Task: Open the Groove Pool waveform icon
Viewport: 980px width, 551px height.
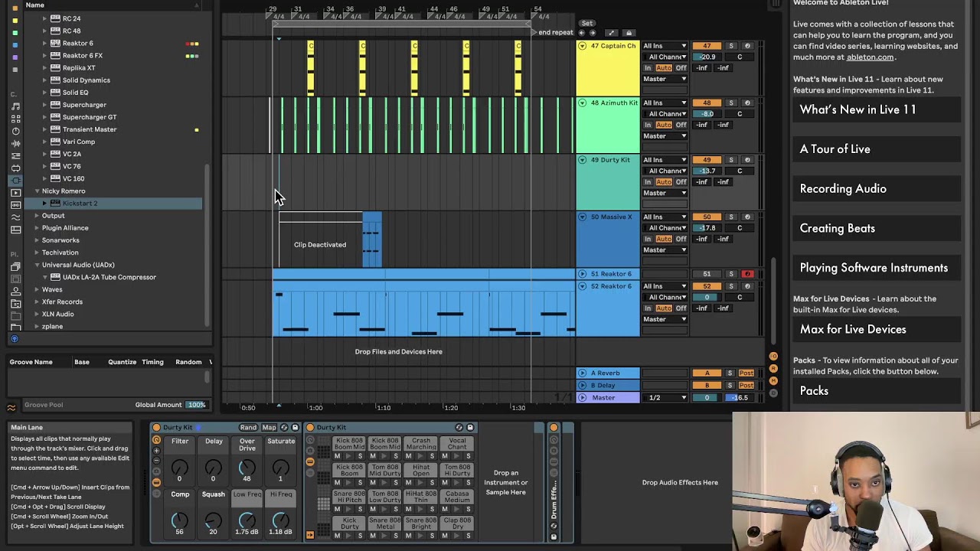Action: 11,407
